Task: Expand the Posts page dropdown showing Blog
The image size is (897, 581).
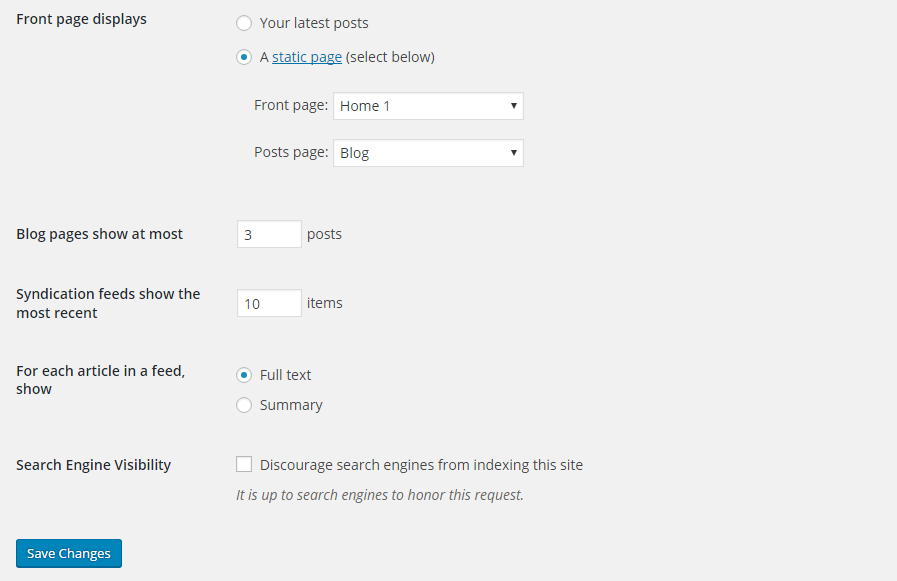Action: (x=428, y=153)
